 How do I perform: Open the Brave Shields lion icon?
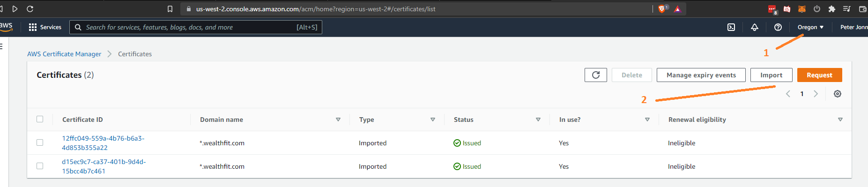(x=662, y=9)
